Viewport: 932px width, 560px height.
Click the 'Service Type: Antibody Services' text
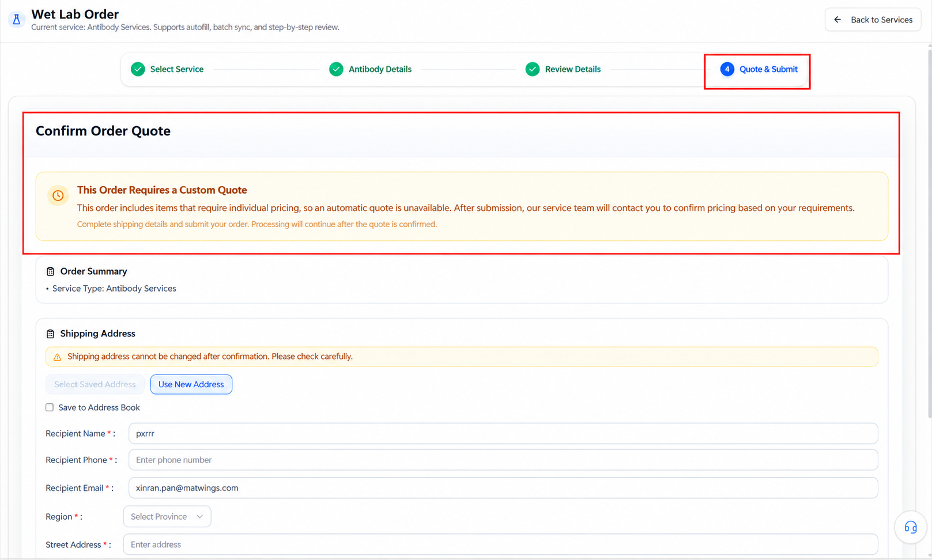pyautogui.click(x=114, y=289)
